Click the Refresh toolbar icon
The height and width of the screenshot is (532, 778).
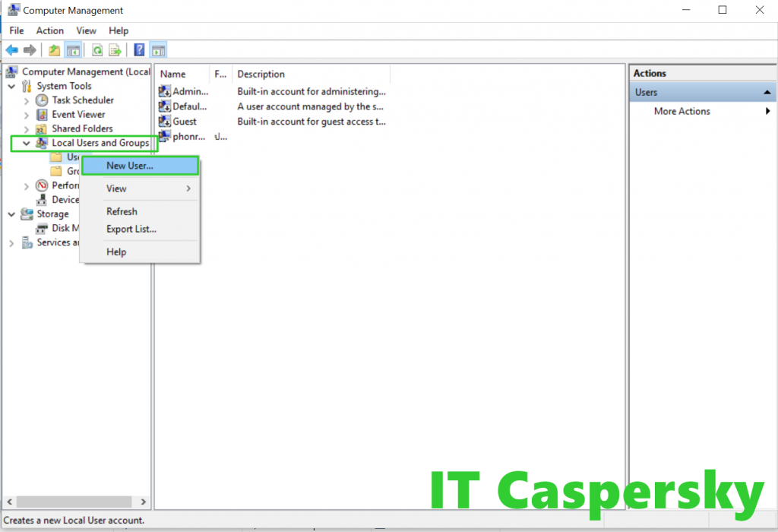tap(97, 50)
